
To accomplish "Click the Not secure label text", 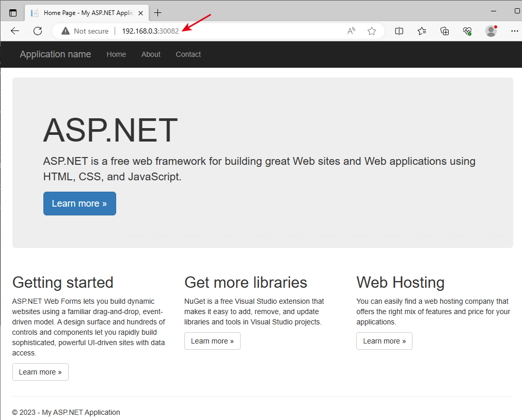I will click(91, 31).
